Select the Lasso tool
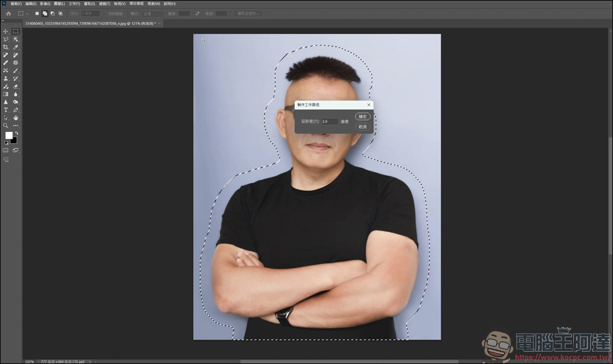613x364 pixels. 6,39
